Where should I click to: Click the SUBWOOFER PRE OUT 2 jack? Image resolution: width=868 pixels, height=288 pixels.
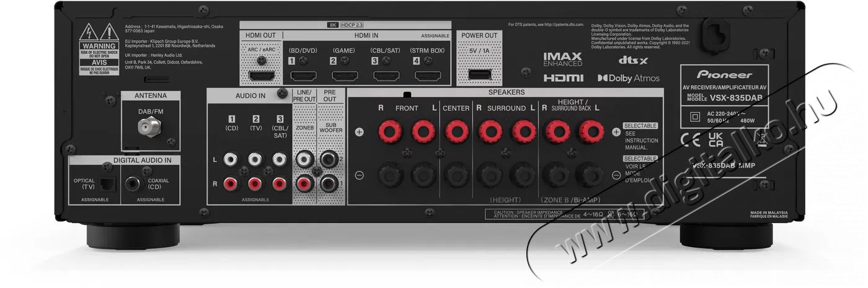pyautogui.click(x=326, y=160)
